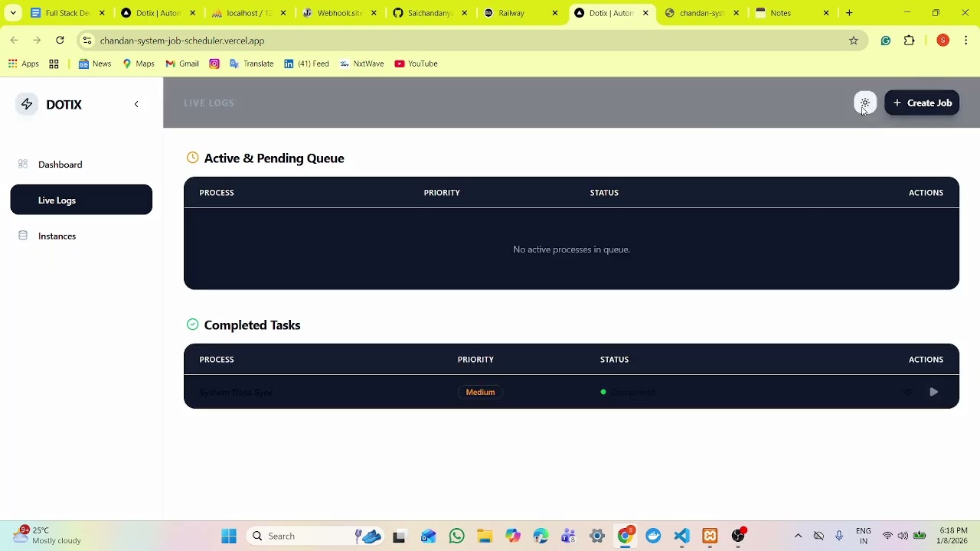Click the Completed status text

633,392
